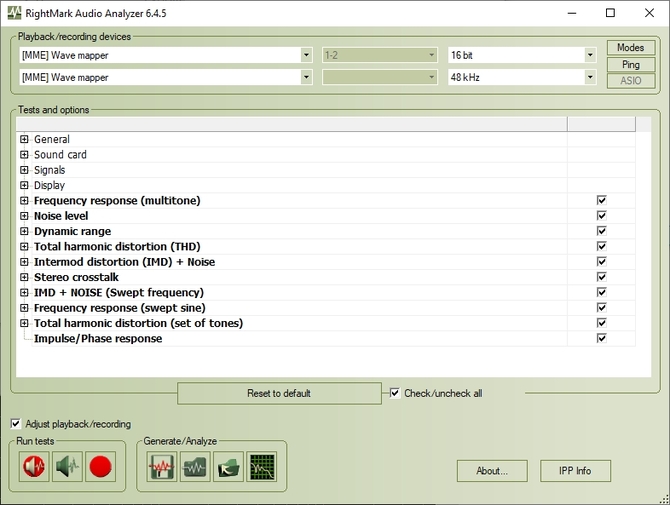This screenshot has height=505, width=670.
Task: Expand Frequency response (swept sine) options
Action: tap(24, 308)
